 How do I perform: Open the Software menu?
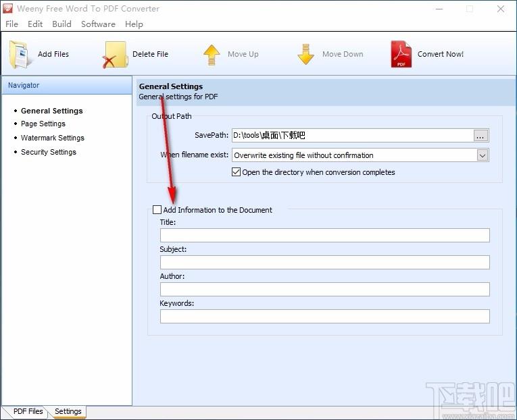coord(98,24)
